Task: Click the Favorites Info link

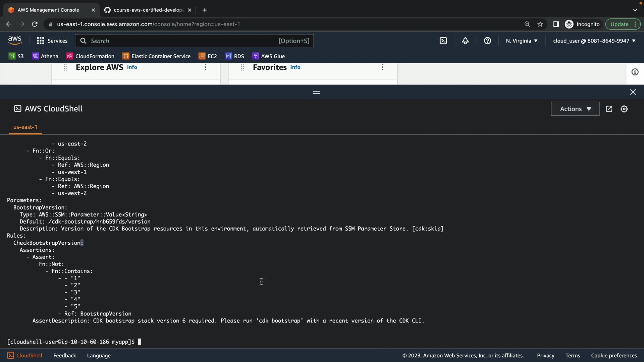Action: coord(295,67)
